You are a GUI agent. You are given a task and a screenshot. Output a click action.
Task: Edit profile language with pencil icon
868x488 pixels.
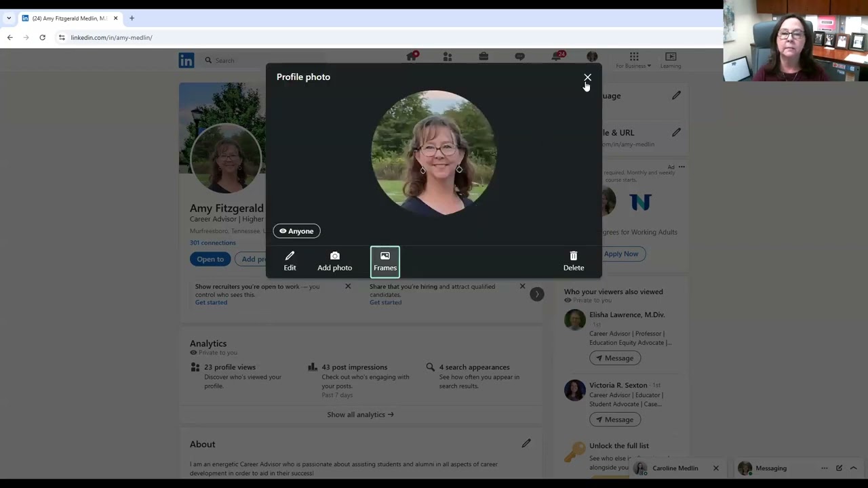(x=676, y=96)
